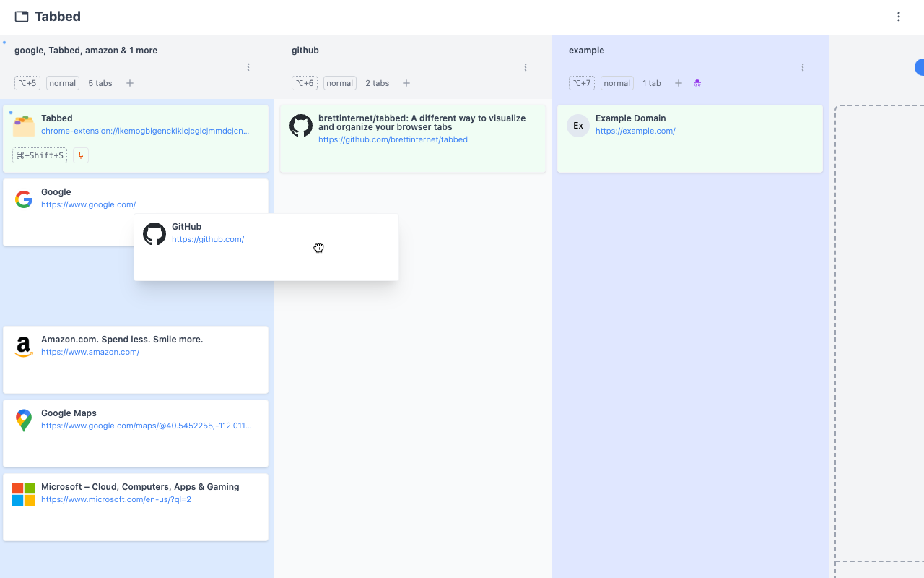Open the github window's three-dot options menu
The width and height of the screenshot is (924, 578).
tap(526, 67)
